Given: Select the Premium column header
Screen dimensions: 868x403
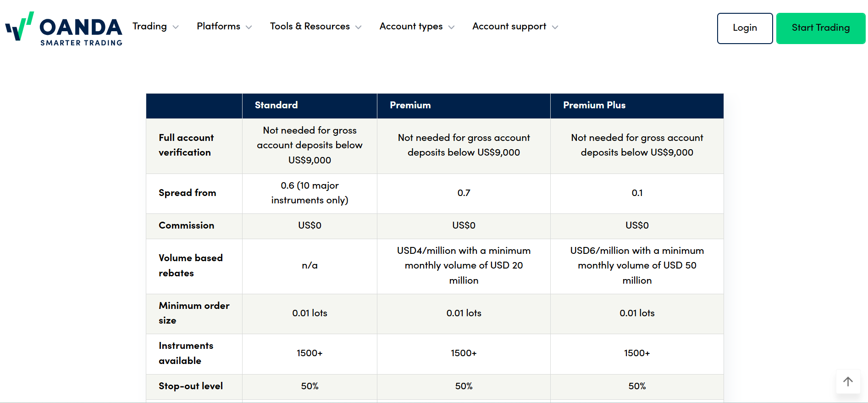Looking at the screenshot, I should click(x=464, y=106).
